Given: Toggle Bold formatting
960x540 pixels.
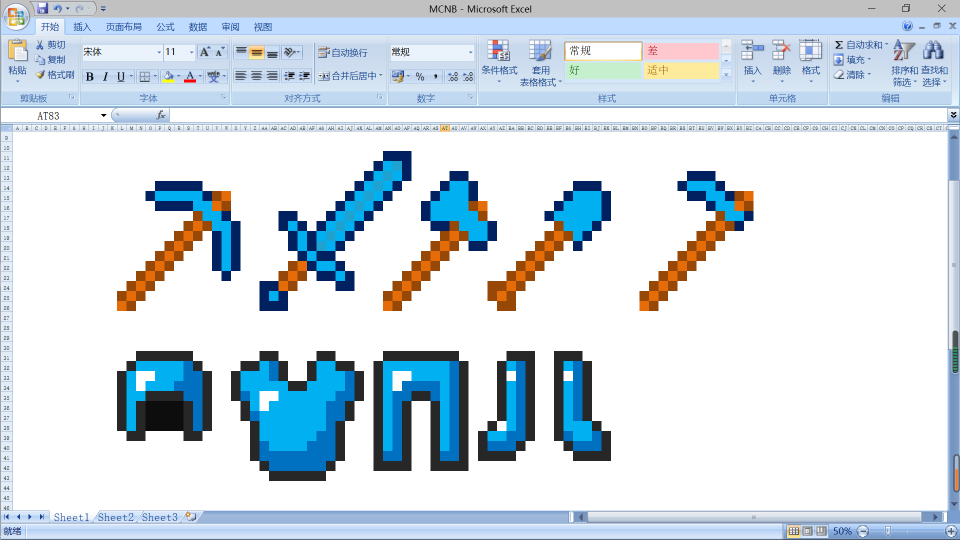Looking at the screenshot, I should point(90,77).
